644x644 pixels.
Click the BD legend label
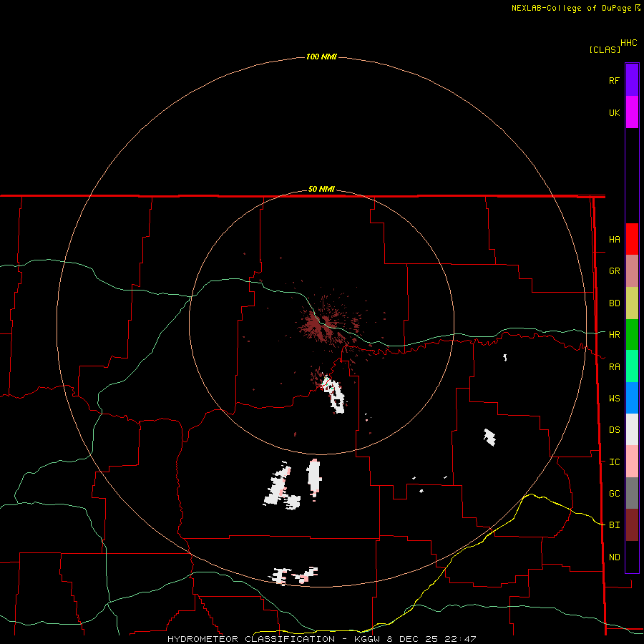(x=614, y=303)
